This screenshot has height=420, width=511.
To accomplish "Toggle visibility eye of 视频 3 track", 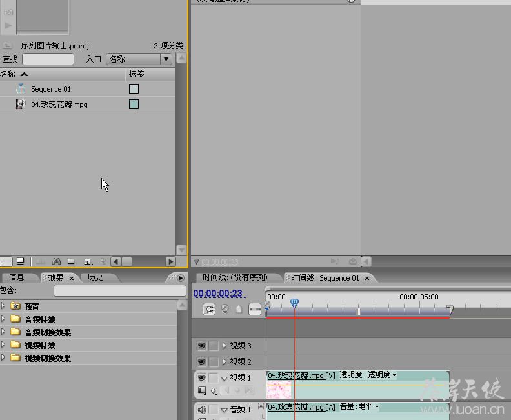I will 201,345.
